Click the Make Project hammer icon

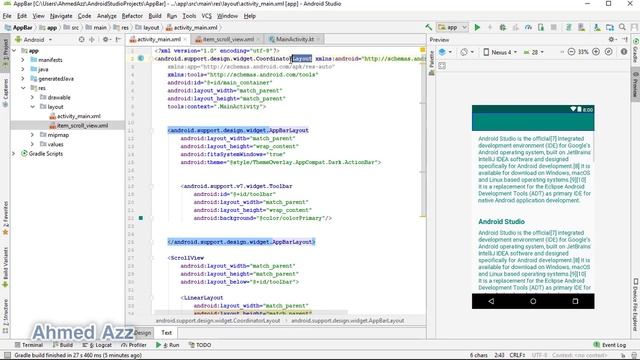point(429,27)
